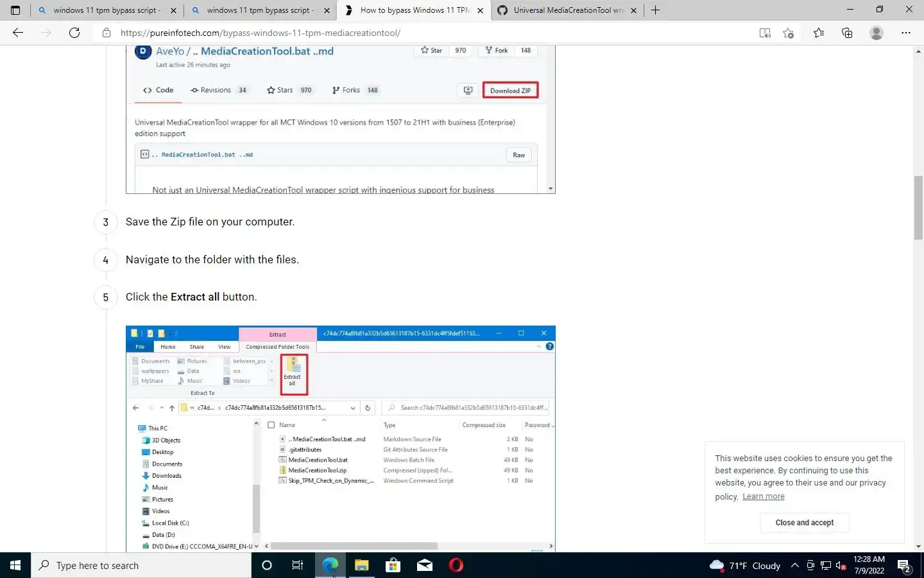The width and height of the screenshot is (924, 578).
Task: Open the Favorites list
Action: 819,33
